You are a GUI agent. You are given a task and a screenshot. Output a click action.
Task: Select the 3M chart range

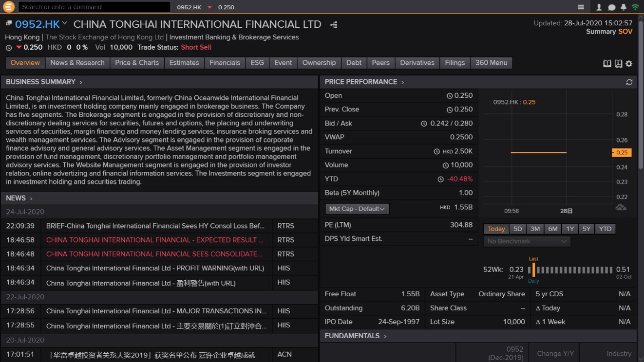[x=535, y=229]
